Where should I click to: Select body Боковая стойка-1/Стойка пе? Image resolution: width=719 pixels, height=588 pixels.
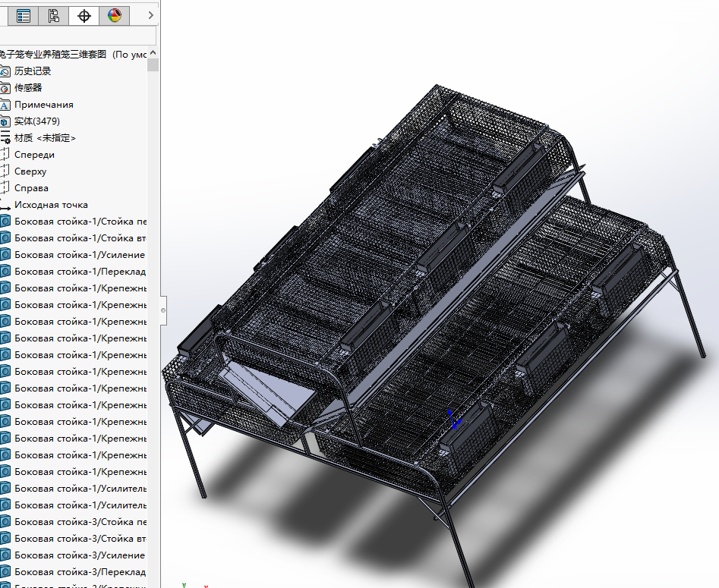coord(80,222)
